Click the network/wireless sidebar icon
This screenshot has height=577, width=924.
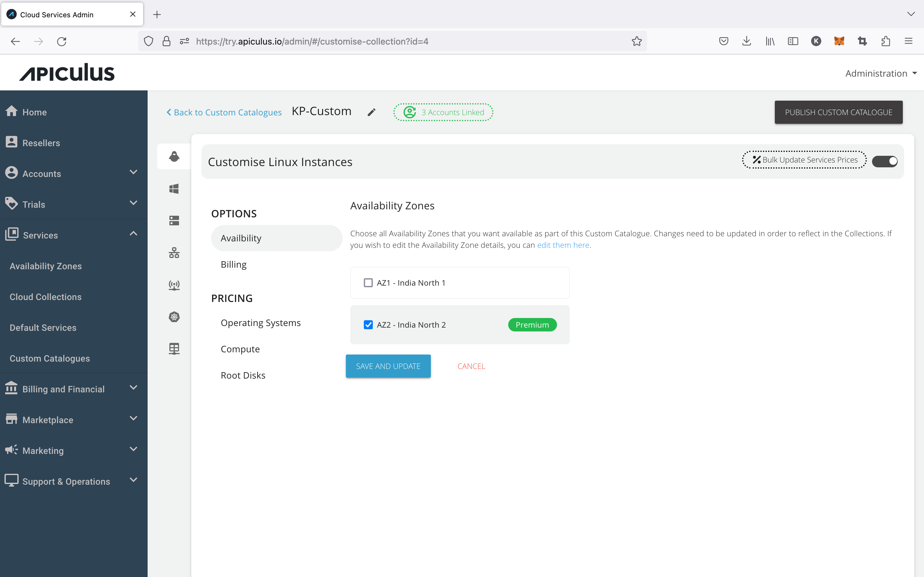[x=174, y=285]
